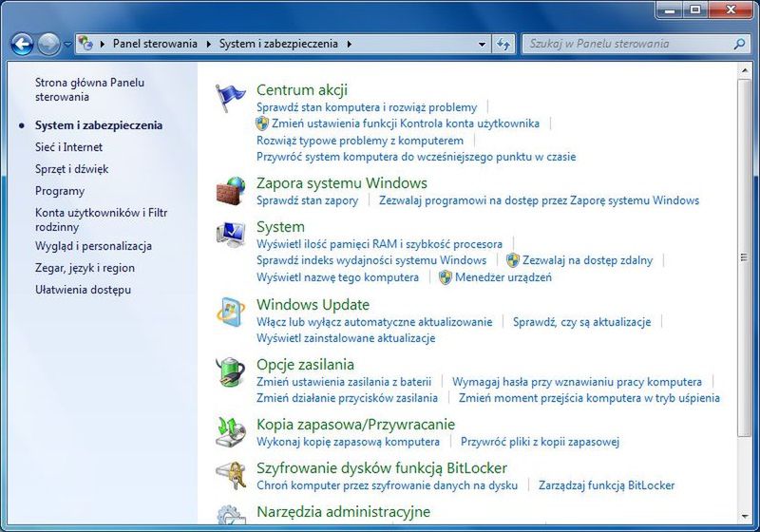760x532 pixels.
Task: Click the Control Panel icon in address bar
Action: (x=85, y=44)
